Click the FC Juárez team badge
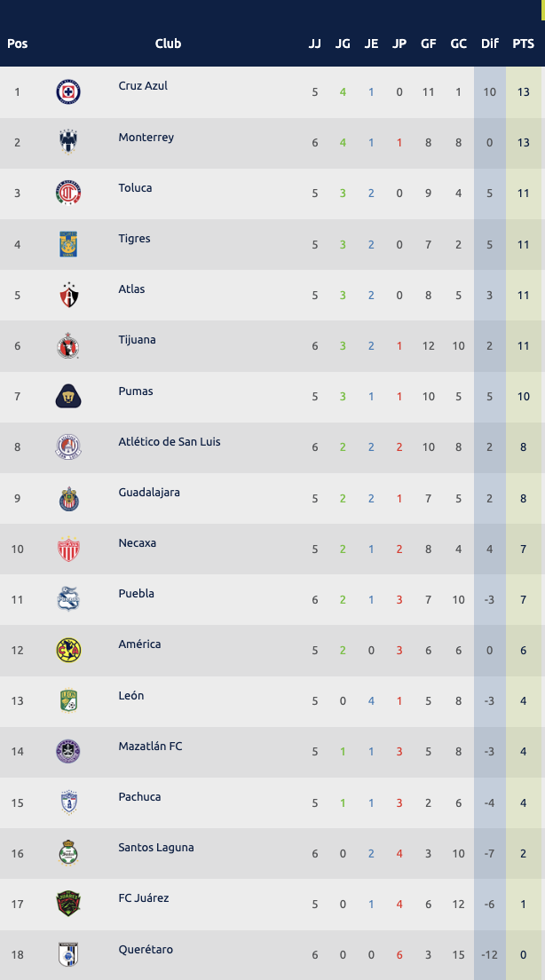Viewport: 545px width, 980px height. [x=68, y=904]
